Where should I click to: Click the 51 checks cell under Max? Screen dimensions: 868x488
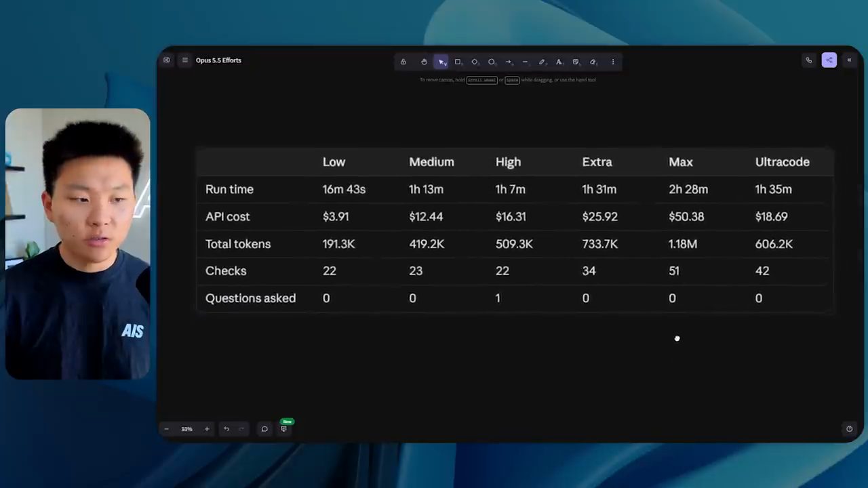[x=674, y=271]
